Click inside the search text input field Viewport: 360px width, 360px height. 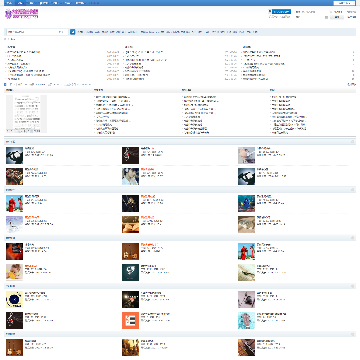click(x=32, y=32)
